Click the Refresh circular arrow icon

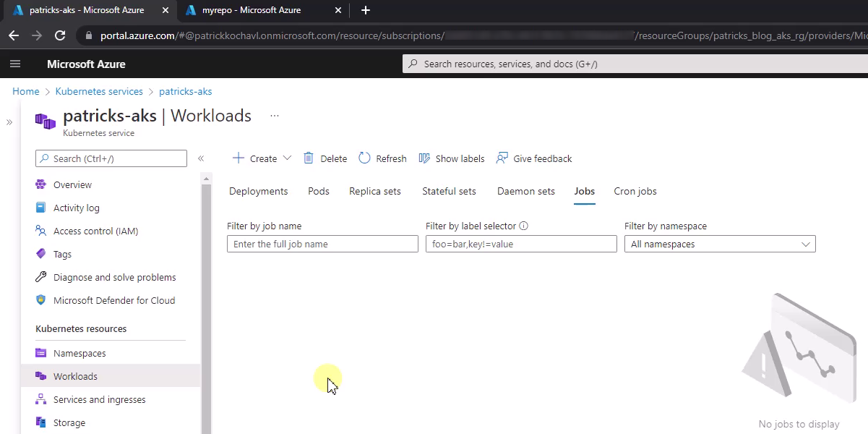pyautogui.click(x=364, y=158)
